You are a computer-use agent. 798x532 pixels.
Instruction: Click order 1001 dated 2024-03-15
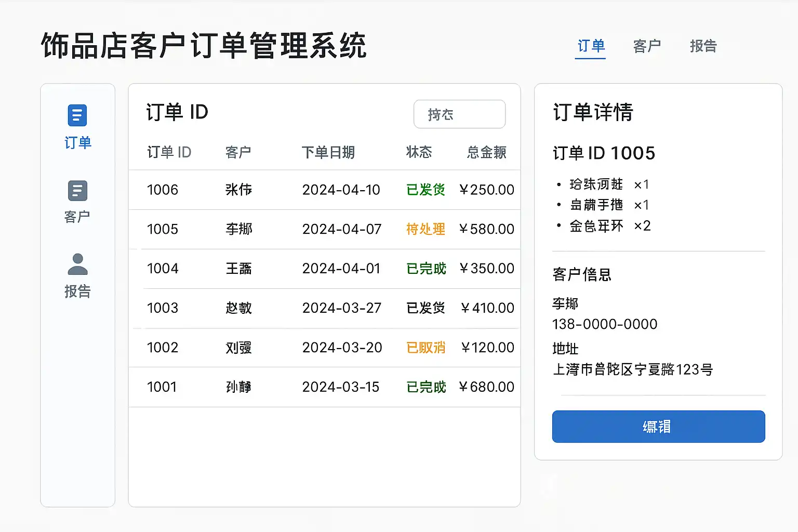(x=324, y=387)
